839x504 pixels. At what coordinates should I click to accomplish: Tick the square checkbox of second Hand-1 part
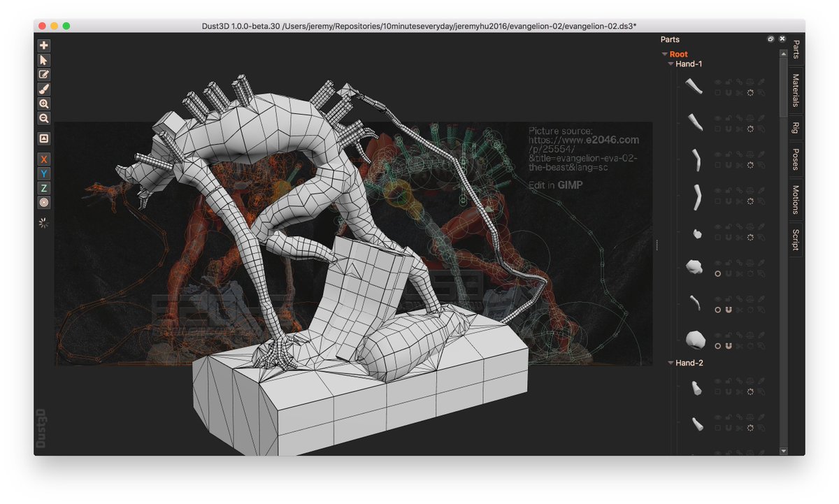click(717, 129)
